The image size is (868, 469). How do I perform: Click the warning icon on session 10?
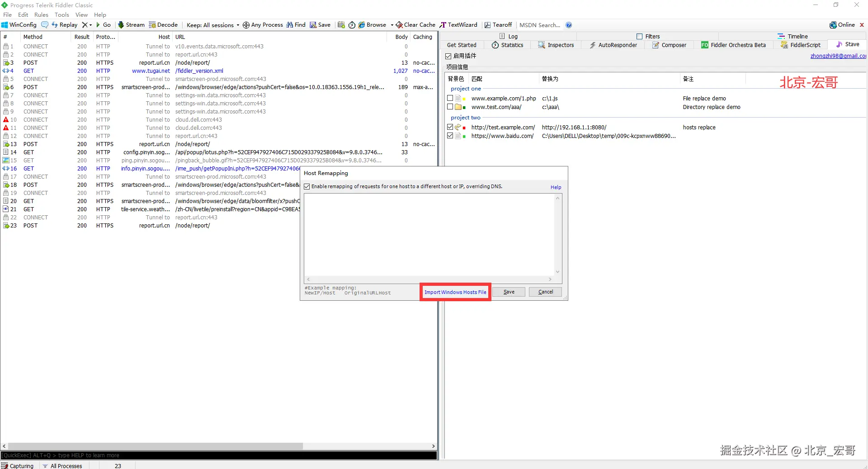(6, 120)
